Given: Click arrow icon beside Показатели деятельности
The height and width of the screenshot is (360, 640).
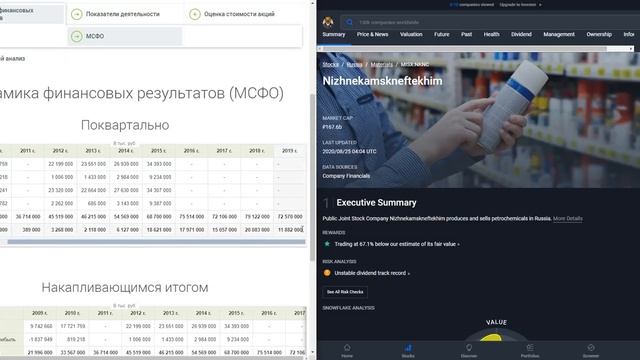Looking at the screenshot, I should 76,14.
